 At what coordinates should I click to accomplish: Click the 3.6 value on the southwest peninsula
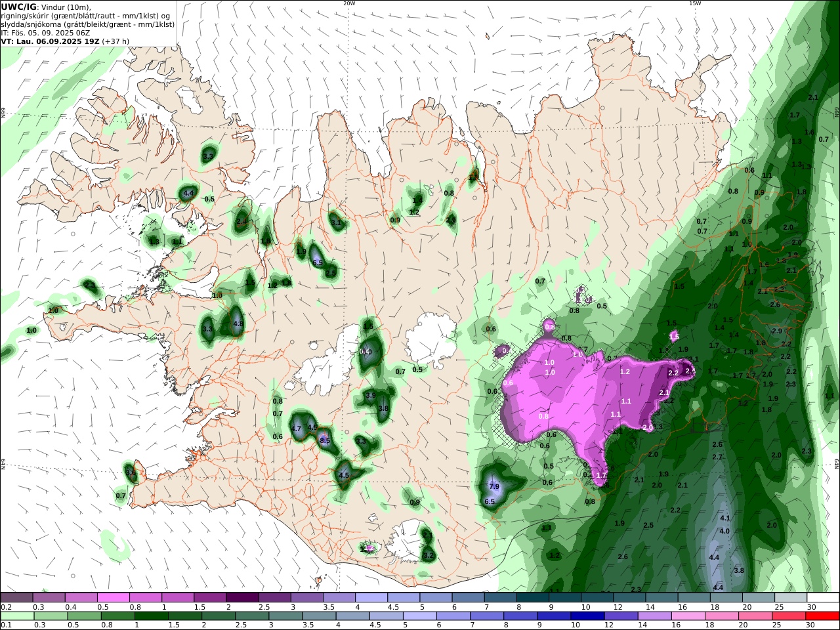[x=131, y=472]
